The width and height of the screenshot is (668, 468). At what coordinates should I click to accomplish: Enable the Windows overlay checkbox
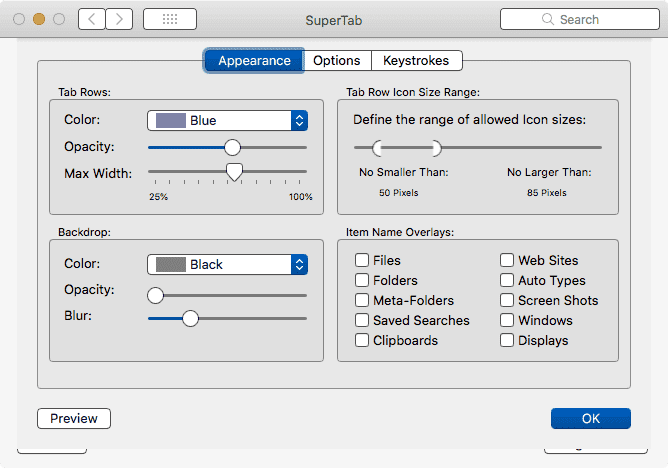(x=507, y=320)
